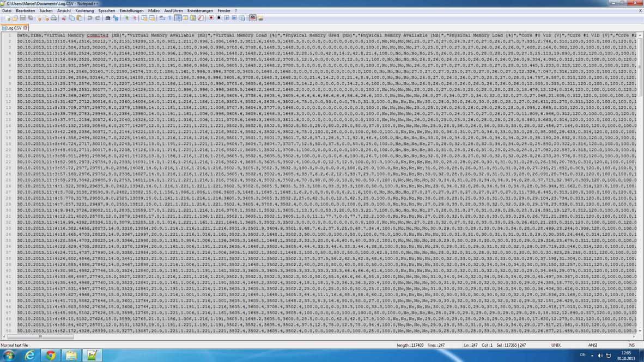The image size is (644, 362).
Task: Click the Save All toolbar icon
Action: [31, 18]
